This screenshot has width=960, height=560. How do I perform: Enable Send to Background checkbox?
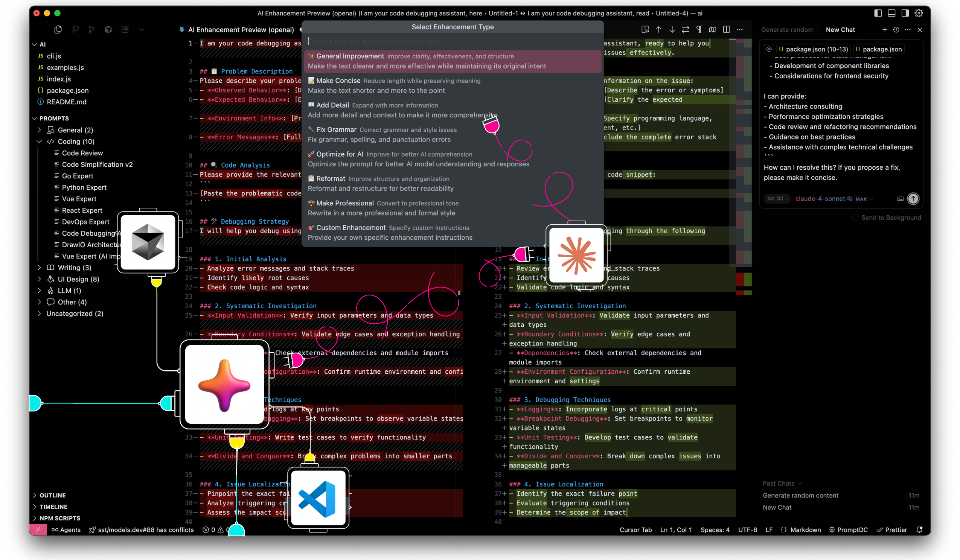click(x=856, y=218)
